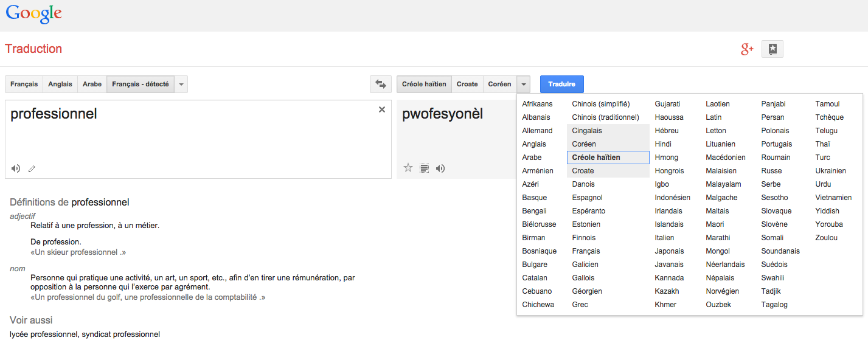The width and height of the screenshot is (868, 343).
Task: Click the Définitions de professionnel heading
Action: click(69, 203)
